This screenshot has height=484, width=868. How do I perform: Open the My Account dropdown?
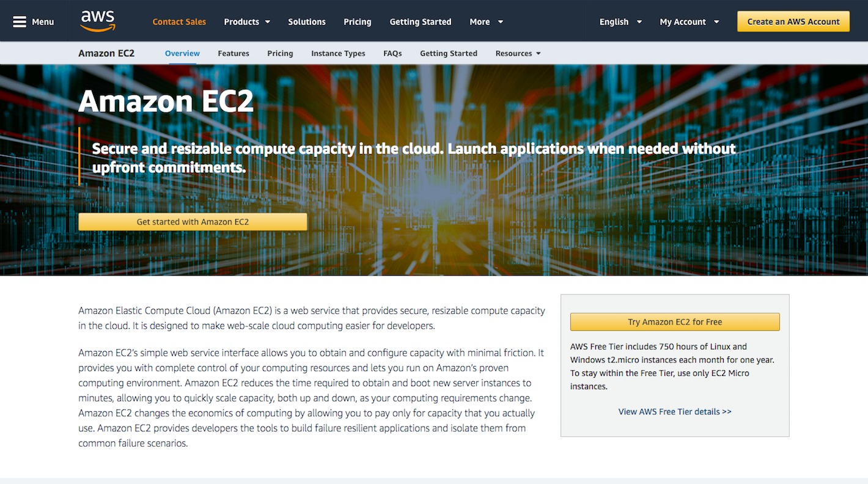pos(689,21)
